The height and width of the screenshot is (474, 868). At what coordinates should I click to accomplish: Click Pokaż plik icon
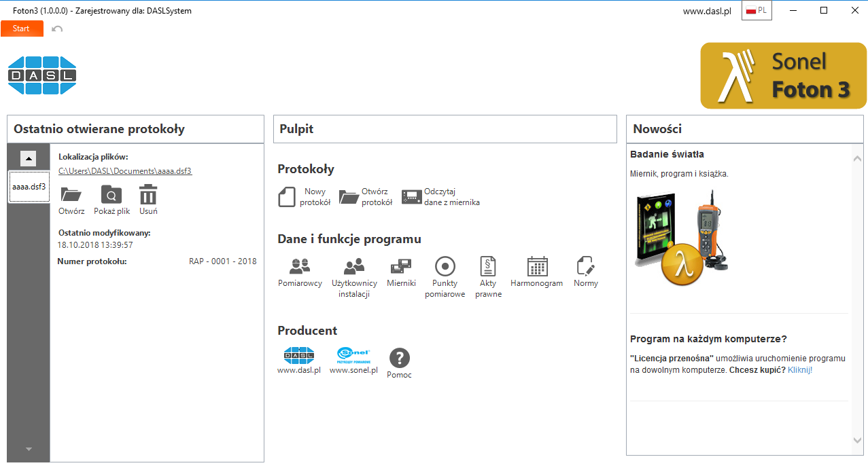[x=111, y=196]
